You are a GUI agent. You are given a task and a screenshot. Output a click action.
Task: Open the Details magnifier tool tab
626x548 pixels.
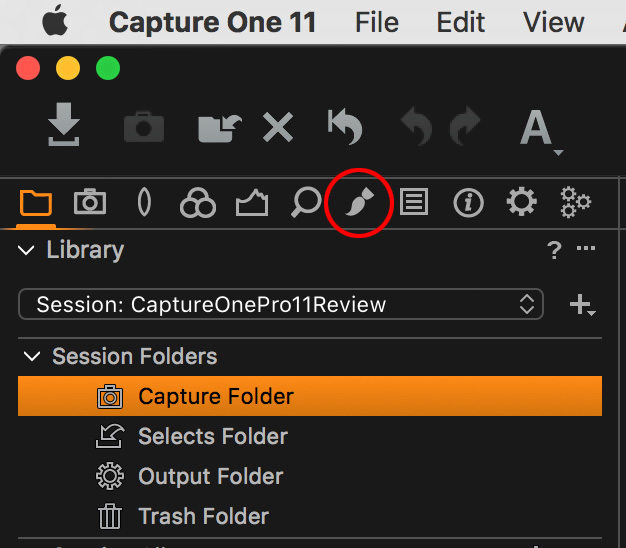tap(304, 203)
